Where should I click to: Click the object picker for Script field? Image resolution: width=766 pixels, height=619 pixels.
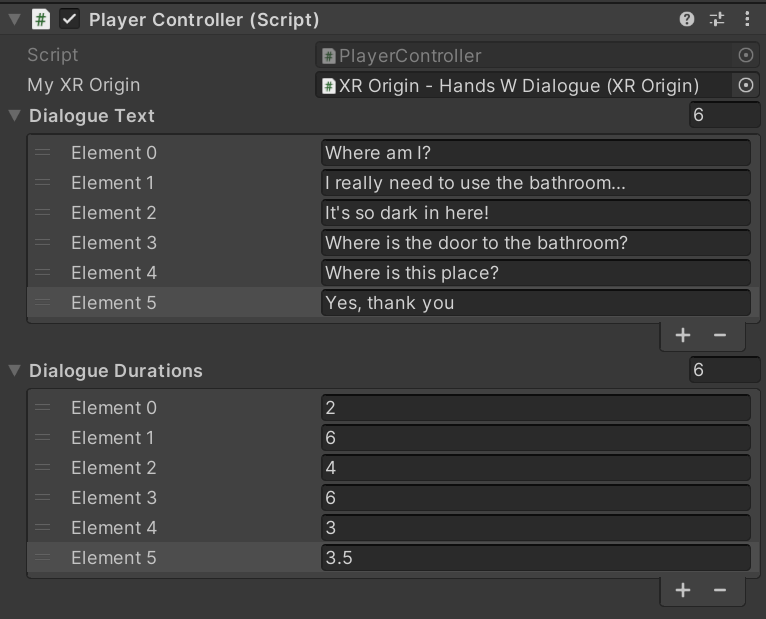point(745,56)
